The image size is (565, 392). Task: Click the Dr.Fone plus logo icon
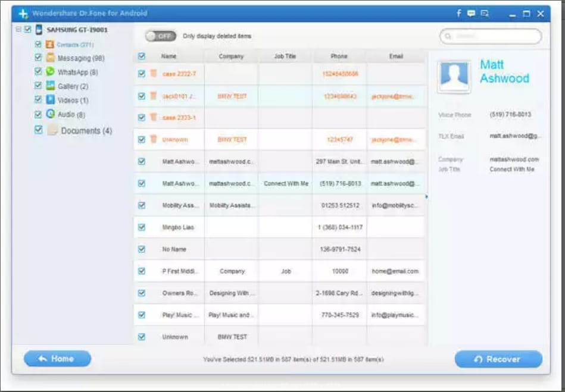pyautogui.click(x=23, y=14)
